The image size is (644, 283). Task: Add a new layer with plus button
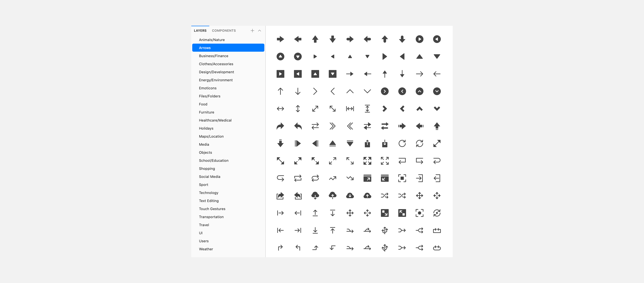(x=252, y=30)
